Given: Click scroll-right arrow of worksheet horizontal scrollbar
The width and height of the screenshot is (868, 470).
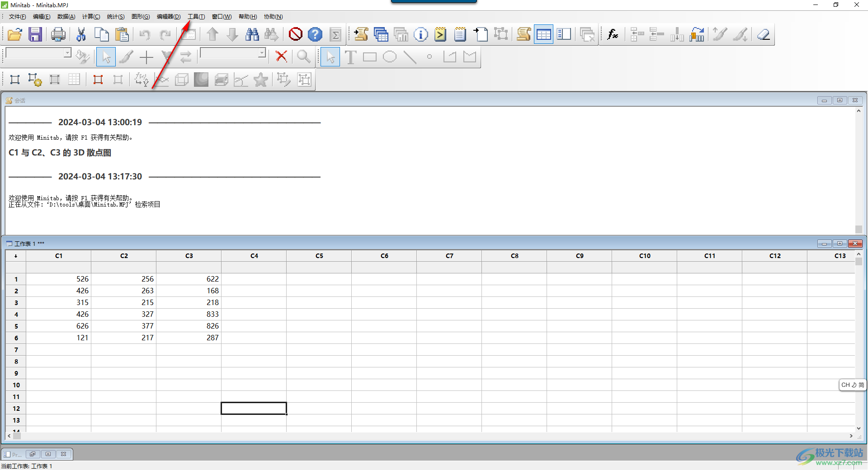Looking at the screenshot, I should (851, 436).
